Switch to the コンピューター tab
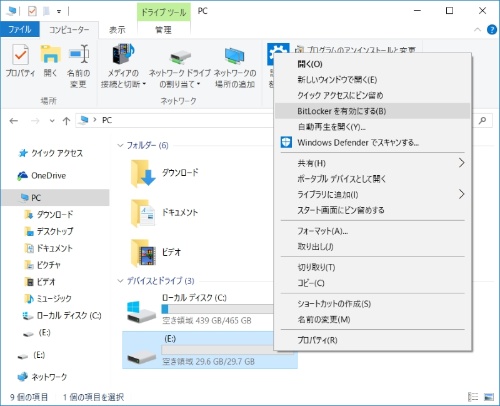The height and width of the screenshot is (406, 500). coord(69,30)
